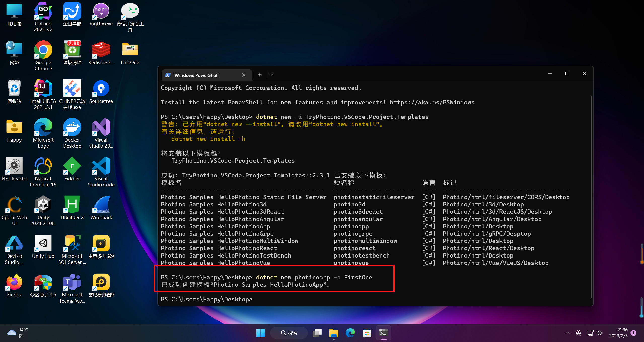This screenshot has width=644, height=342.
Task: Click the Navicat Premium 15 icon
Action: [43, 166]
